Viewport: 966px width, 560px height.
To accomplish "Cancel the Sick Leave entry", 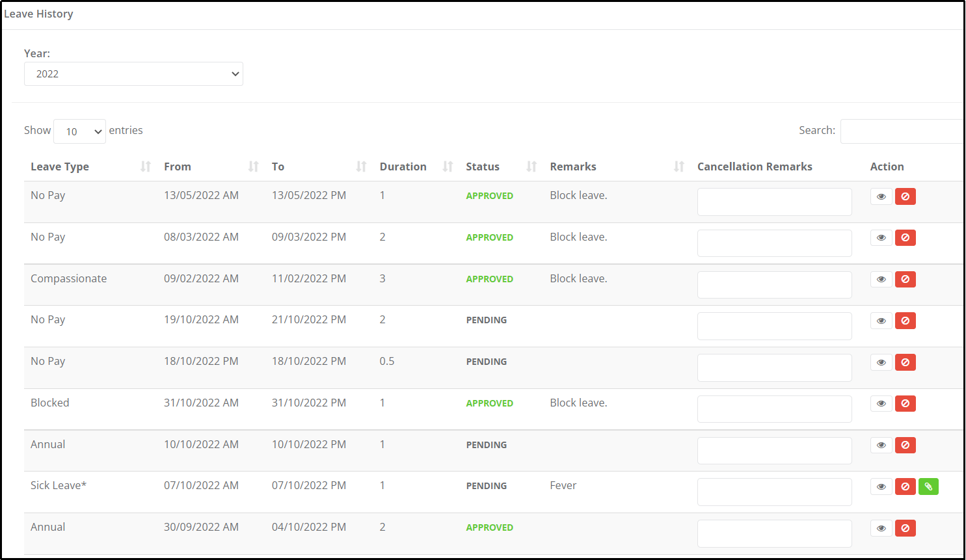I will pos(905,487).
